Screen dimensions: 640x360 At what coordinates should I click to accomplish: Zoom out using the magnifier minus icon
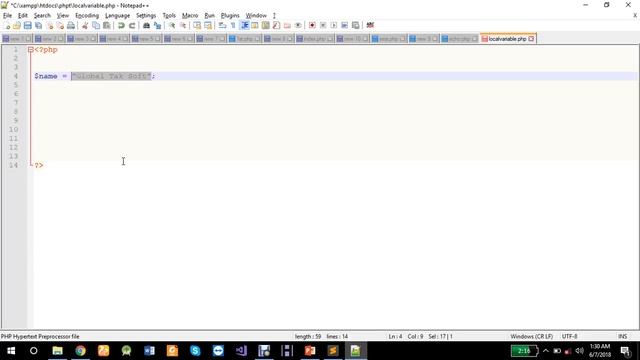(x=183, y=25)
